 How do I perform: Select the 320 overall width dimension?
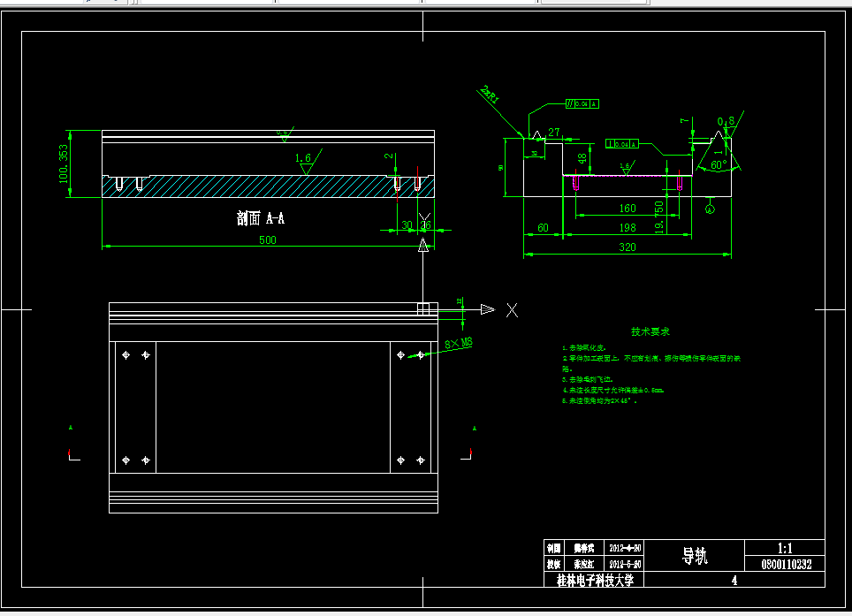pyautogui.click(x=628, y=247)
